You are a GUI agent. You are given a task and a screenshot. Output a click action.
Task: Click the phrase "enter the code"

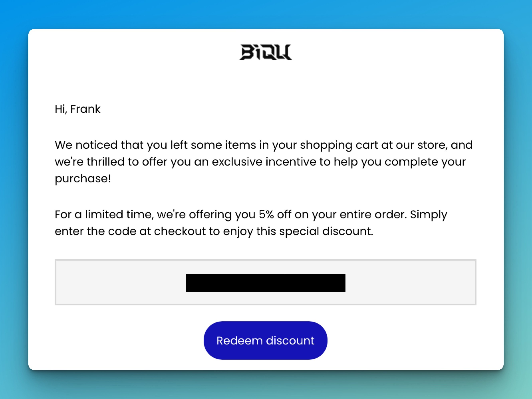pos(95,231)
